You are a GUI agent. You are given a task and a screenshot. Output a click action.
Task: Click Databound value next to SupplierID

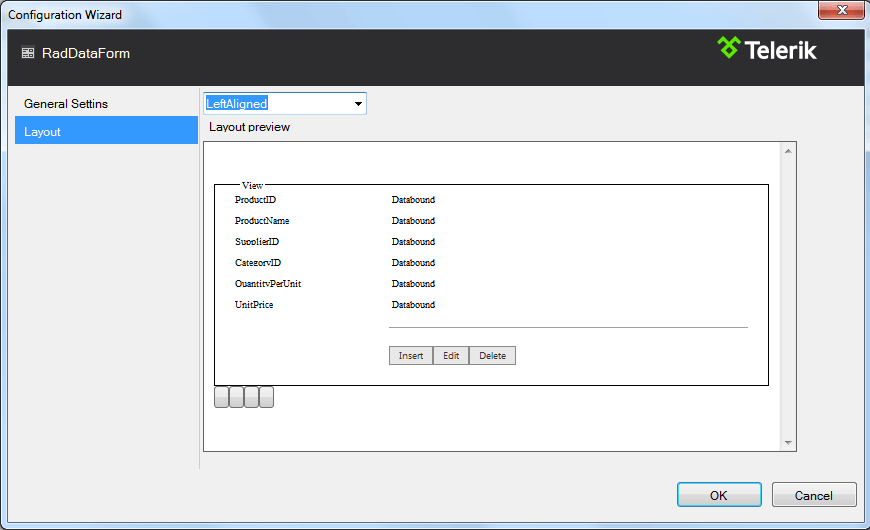tap(413, 242)
